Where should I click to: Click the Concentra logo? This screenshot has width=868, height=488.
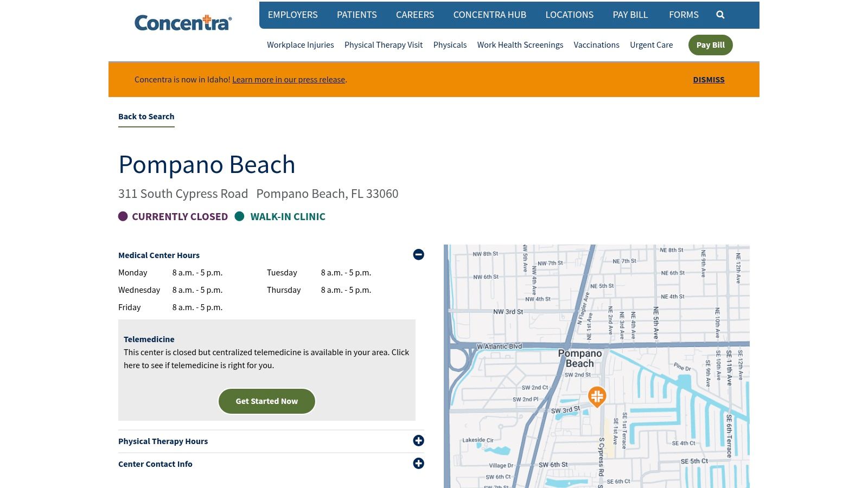(183, 23)
